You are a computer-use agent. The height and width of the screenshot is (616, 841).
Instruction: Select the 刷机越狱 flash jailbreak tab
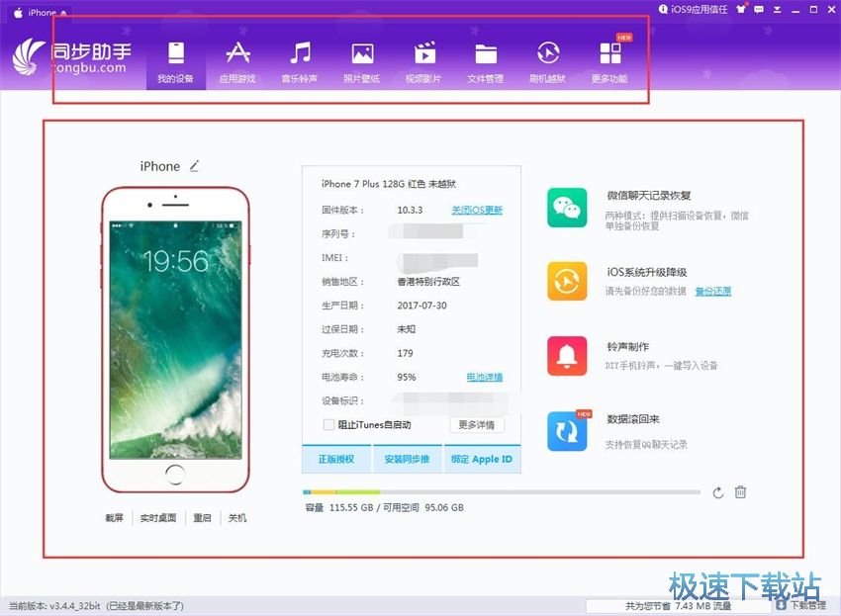coord(547,62)
